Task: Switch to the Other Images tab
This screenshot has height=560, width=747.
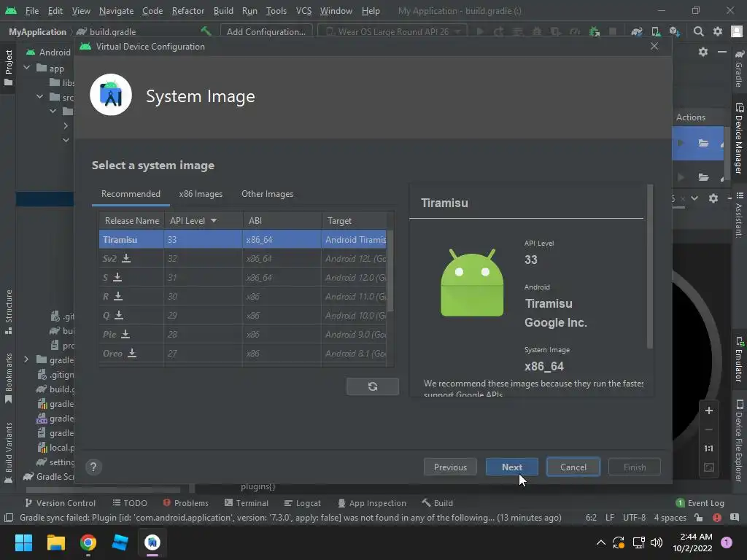Action: click(267, 194)
